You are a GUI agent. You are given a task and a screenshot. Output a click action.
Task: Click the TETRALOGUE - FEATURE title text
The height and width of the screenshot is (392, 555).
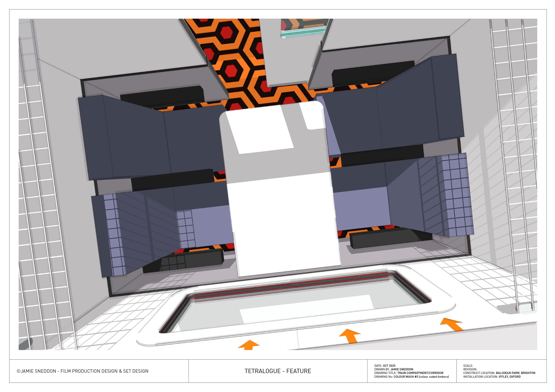click(278, 371)
